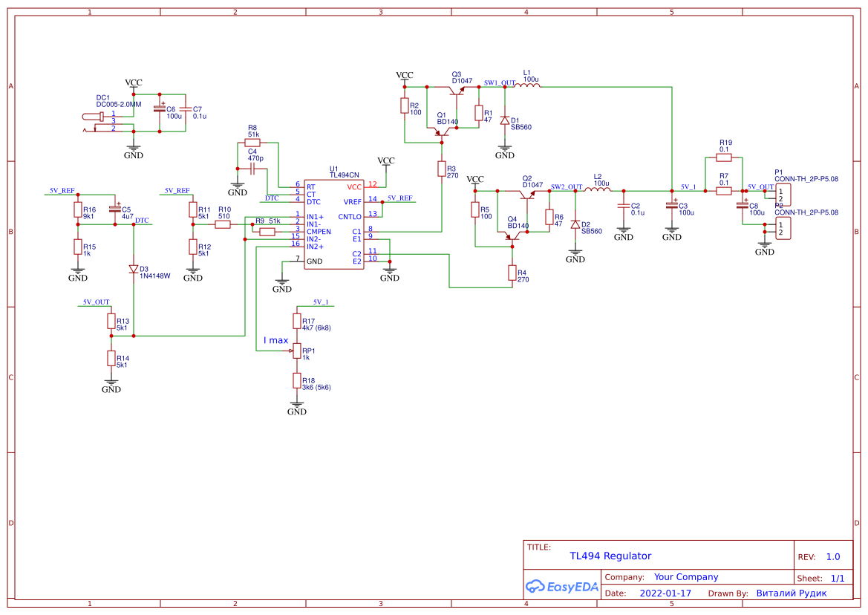Click the DC005-2.0MM part name
The width and height of the screenshot is (868, 615).
119,104
